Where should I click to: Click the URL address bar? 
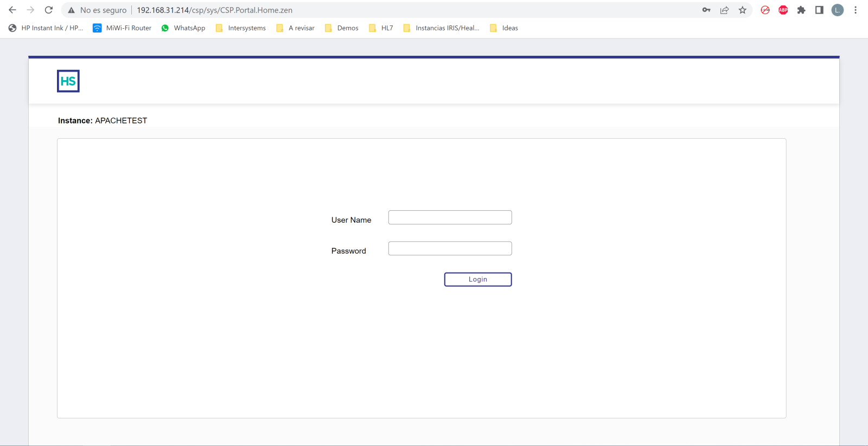point(380,10)
